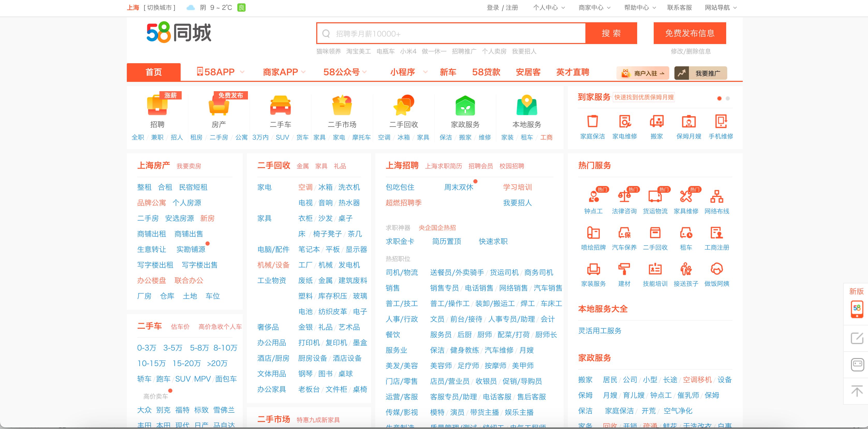The image size is (868, 429).
Task: Click the 钟点工 hot service icon
Action: [x=594, y=196]
